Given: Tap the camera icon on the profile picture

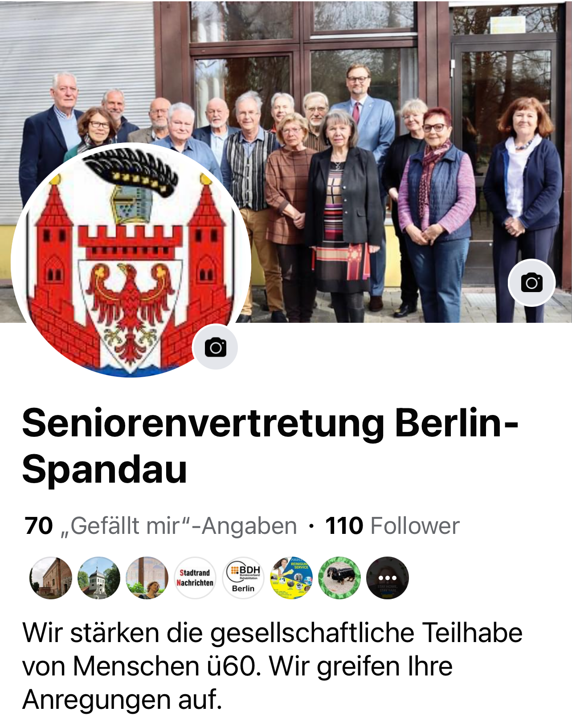Looking at the screenshot, I should [x=215, y=347].
